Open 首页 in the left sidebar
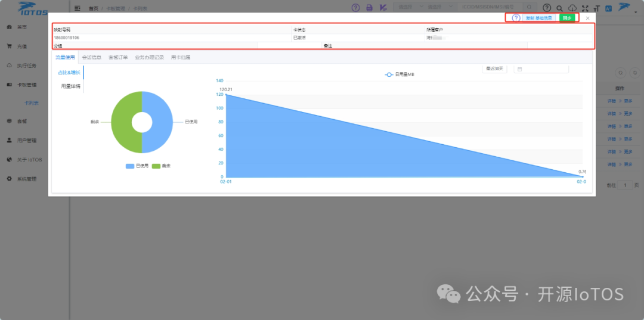The image size is (644, 320). [x=22, y=27]
